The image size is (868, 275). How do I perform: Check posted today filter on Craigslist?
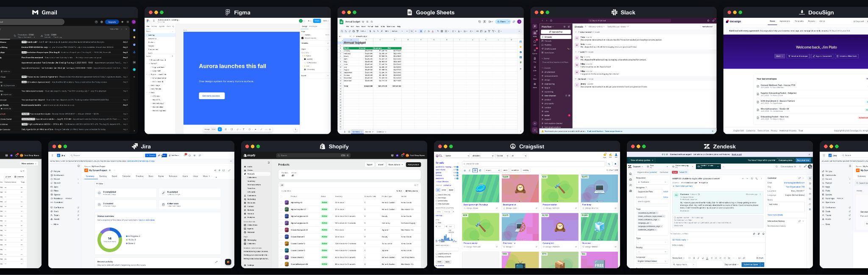tap(437, 201)
